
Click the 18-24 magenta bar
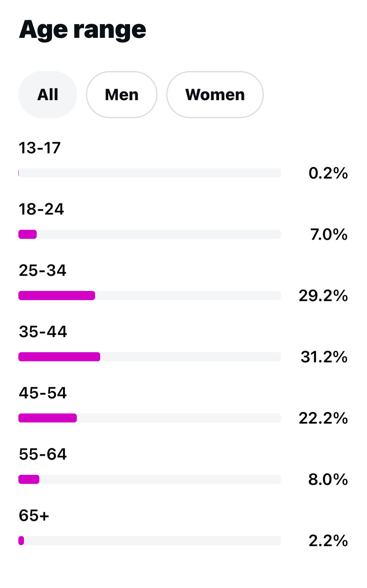point(28,234)
